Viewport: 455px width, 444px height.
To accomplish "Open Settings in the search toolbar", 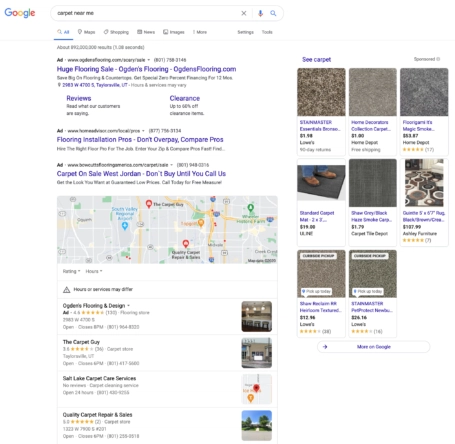I will 245,32.
